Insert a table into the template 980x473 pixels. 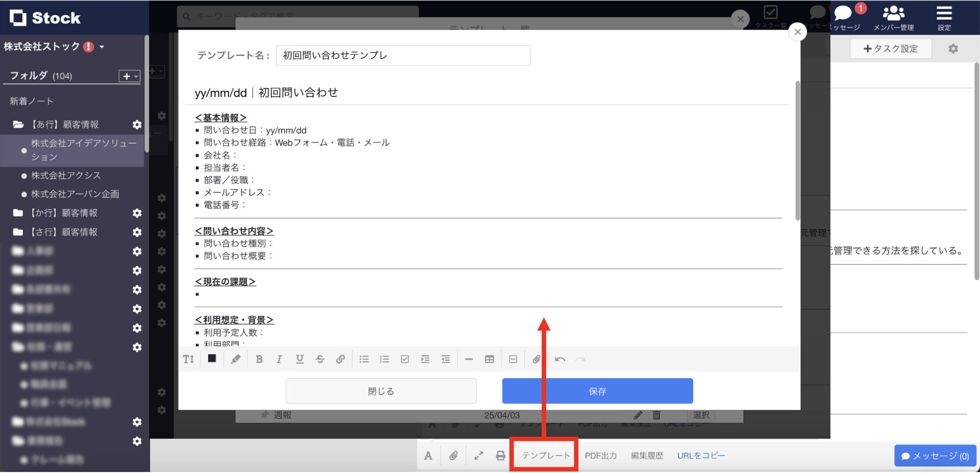[x=489, y=359]
